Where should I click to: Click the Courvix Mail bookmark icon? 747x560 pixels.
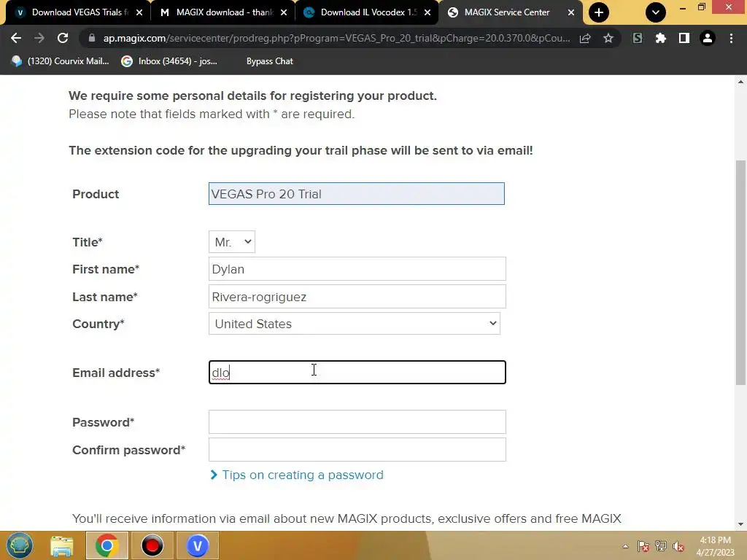click(x=17, y=61)
